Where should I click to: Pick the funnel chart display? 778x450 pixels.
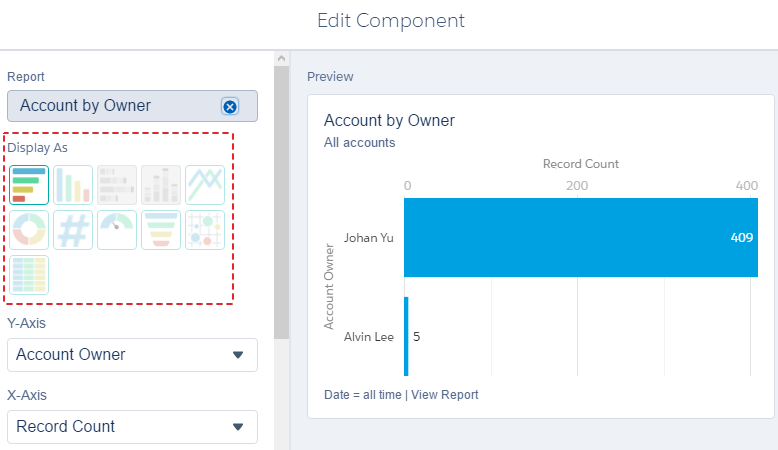point(161,230)
